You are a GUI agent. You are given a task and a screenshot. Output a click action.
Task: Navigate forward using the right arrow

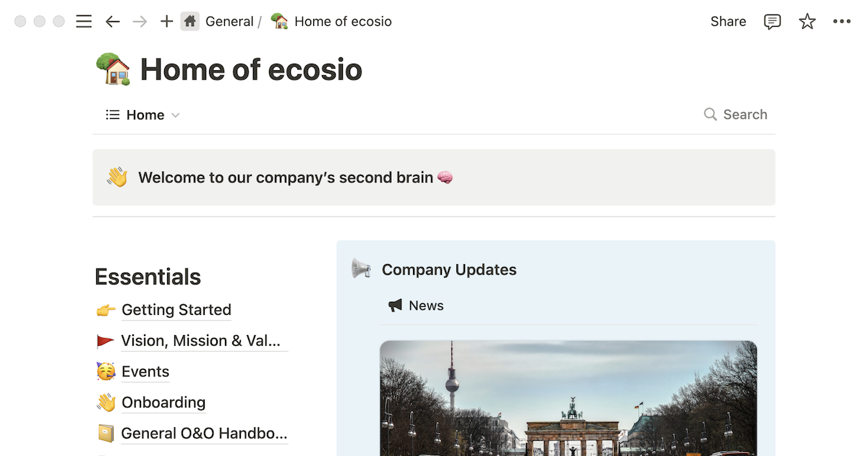[140, 21]
